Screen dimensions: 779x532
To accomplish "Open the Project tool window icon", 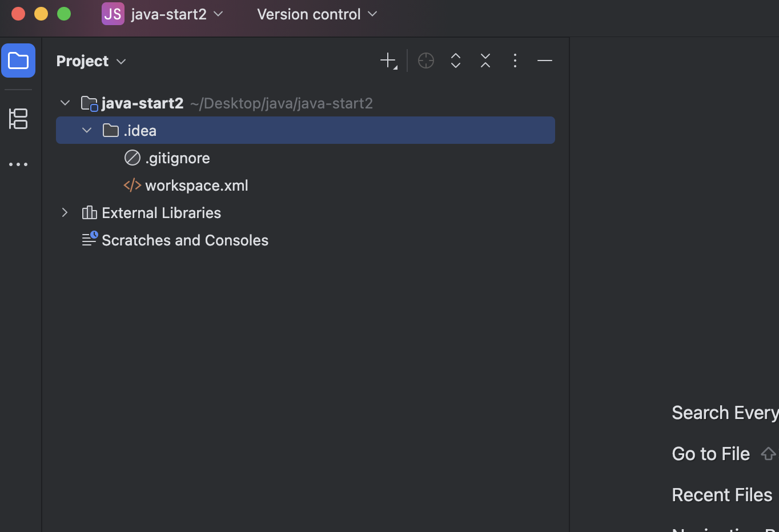I will pos(18,61).
